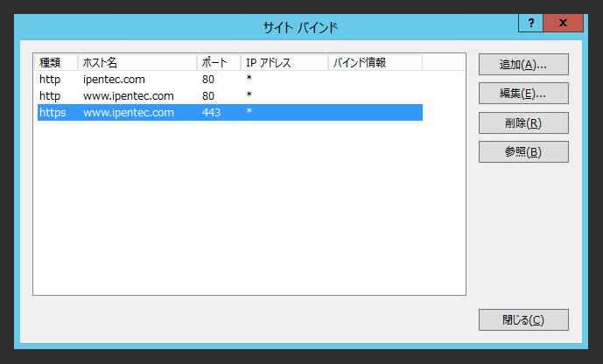
Task: Click the IP アドレス column header
Action: 284,63
